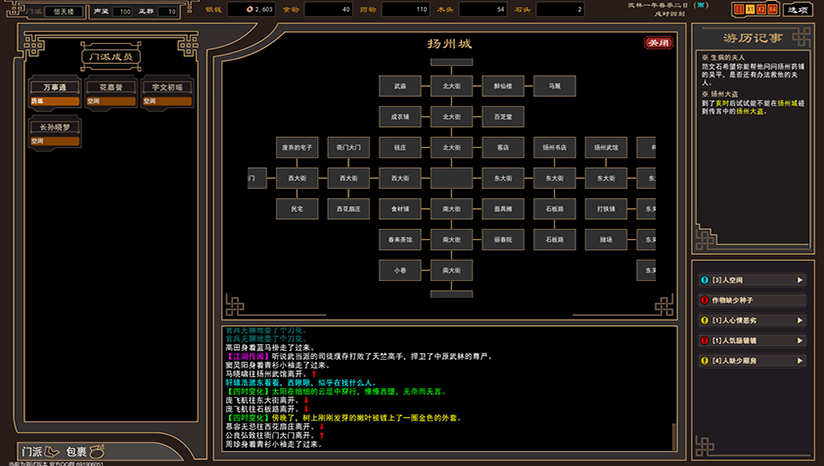This screenshot has height=466, width=824.
Task: Expand the 人心情恶劣 alert arrow
Action: click(x=801, y=320)
